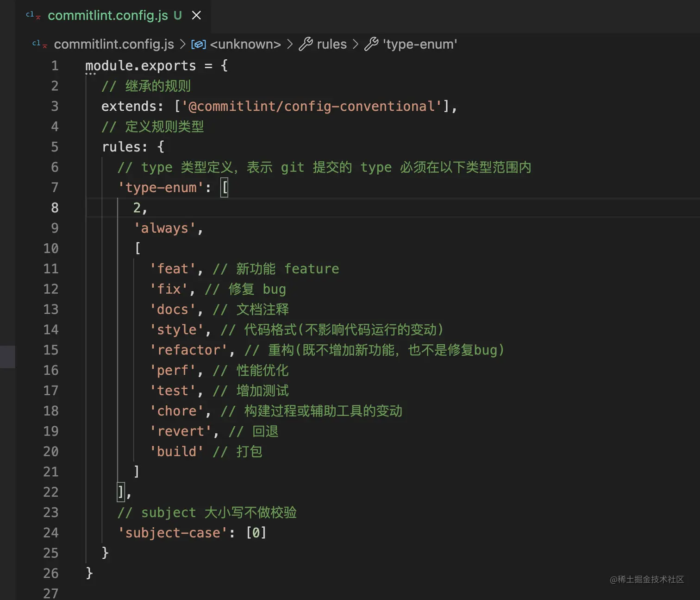Viewport: 700px width, 600px height.
Task: Click the module symbol icon before <unknown>
Action: (x=198, y=44)
